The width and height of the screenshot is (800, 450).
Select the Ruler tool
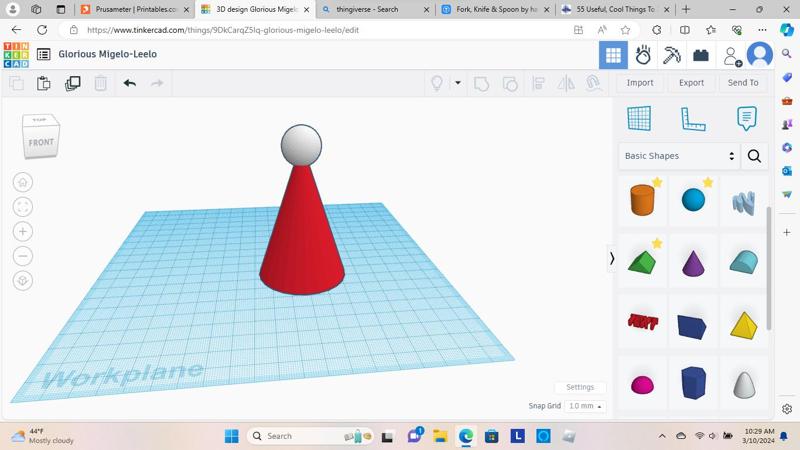pyautogui.click(x=693, y=119)
